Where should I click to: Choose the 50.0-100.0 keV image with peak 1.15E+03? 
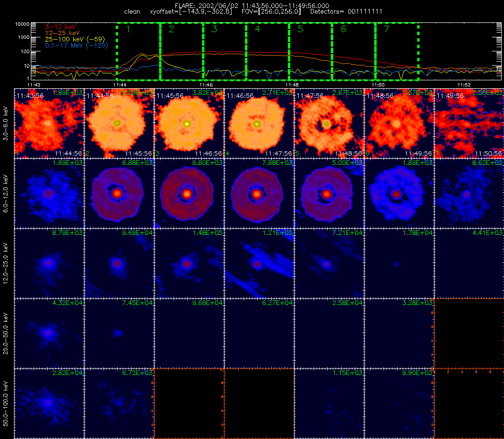pos(329,404)
